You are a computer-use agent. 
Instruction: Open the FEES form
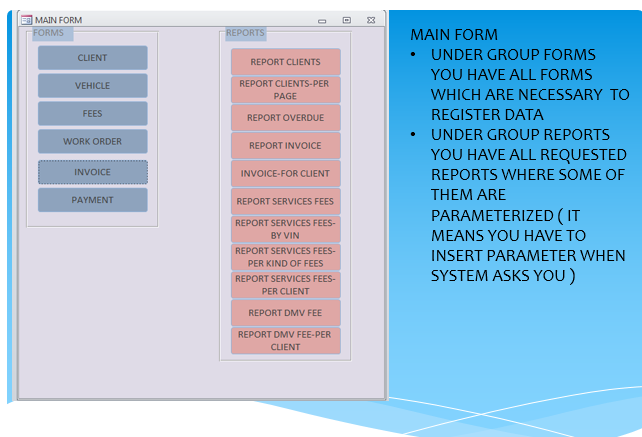coord(92,114)
